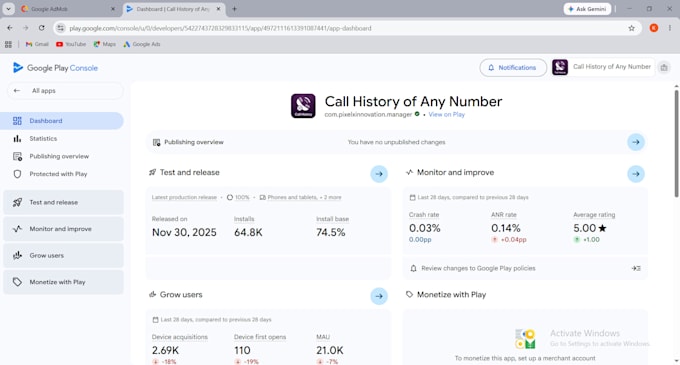This screenshot has height=365, width=680.
Task: Open Grow users card arrow
Action: [379, 296]
